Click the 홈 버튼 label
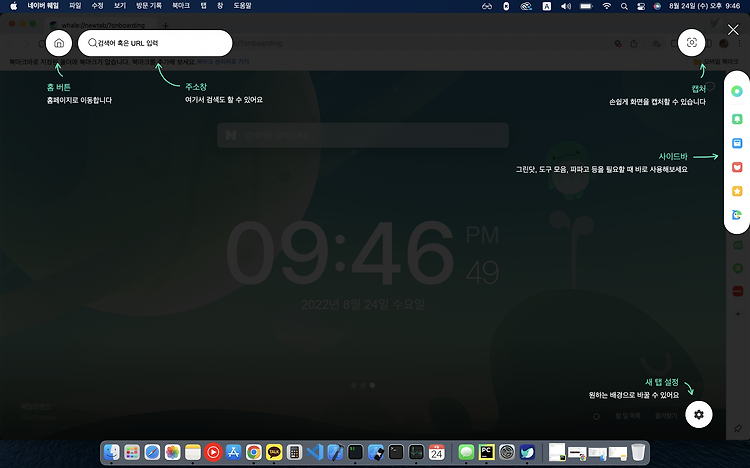The image size is (750, 468). tap(59, 87)
